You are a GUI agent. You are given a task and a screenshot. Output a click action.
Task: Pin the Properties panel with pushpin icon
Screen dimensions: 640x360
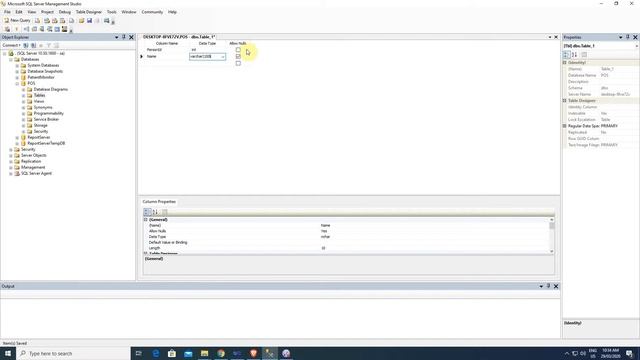[628, 37]
